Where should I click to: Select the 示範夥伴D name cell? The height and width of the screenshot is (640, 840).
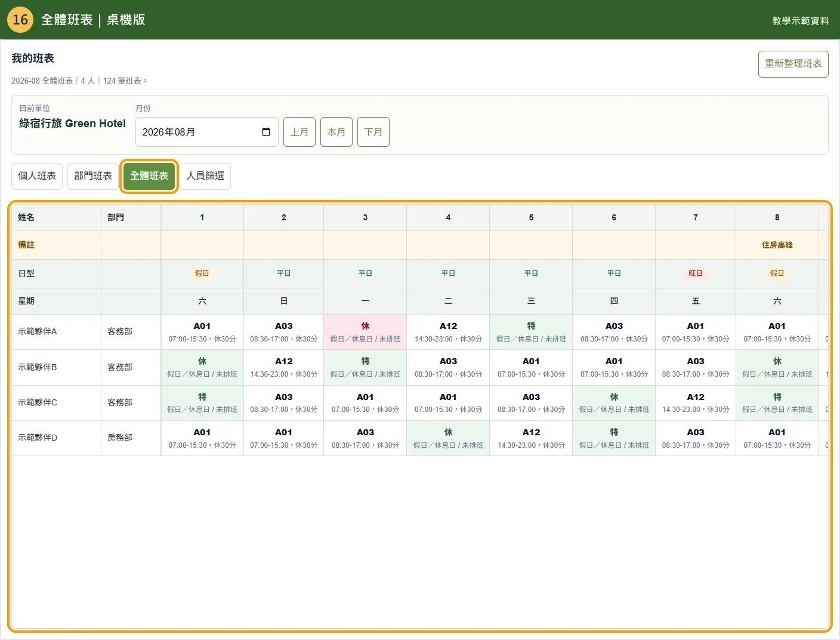tap(56, 438)
